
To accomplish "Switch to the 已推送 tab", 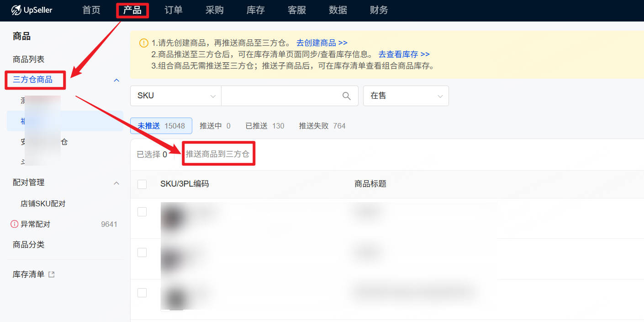I will click(x=264, y=126).
